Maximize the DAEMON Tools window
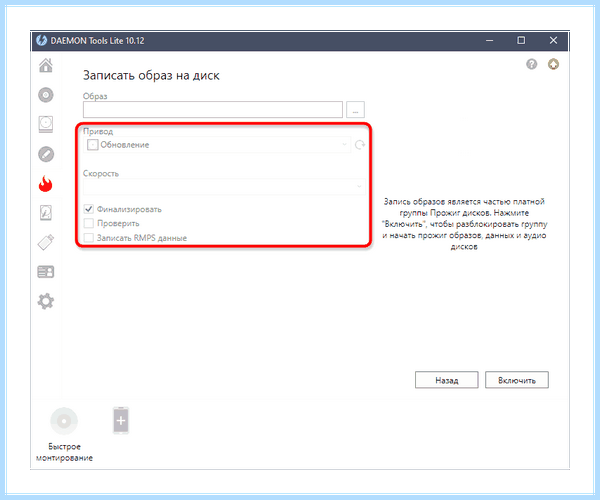Screen dimensions: 600x500 tap(521, 41)
